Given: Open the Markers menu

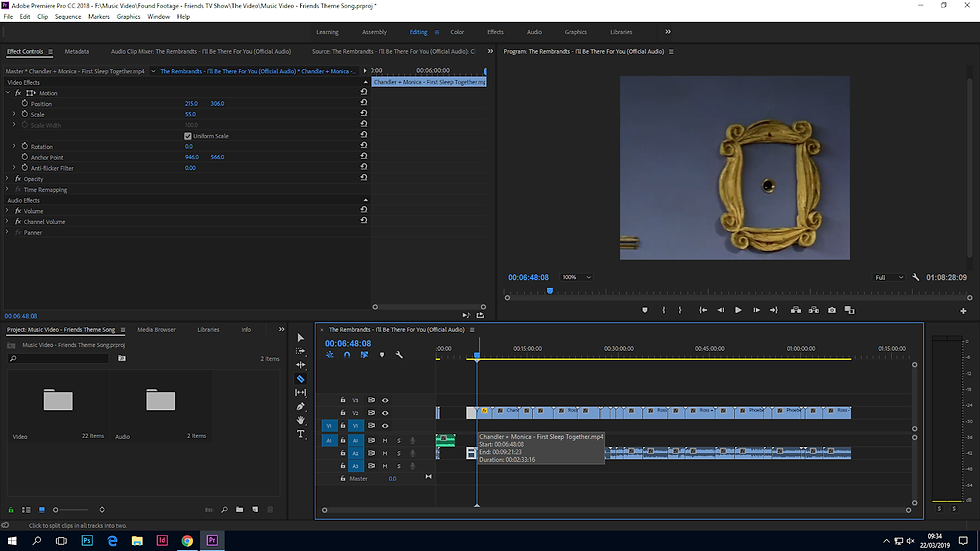Looking at the screenshot, I should (x=99, y=17).
